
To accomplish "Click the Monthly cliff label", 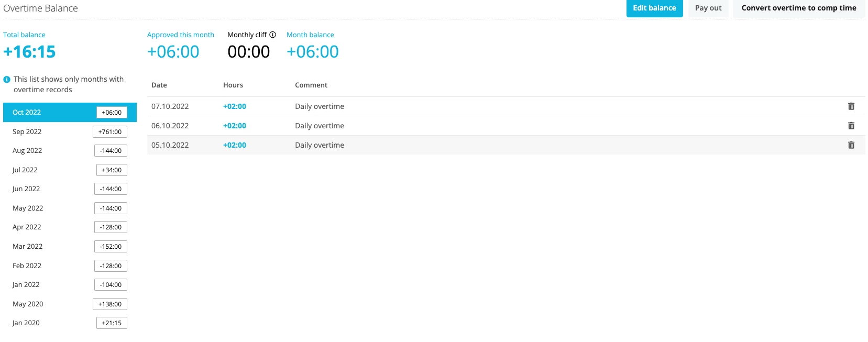I will [247, 35].
